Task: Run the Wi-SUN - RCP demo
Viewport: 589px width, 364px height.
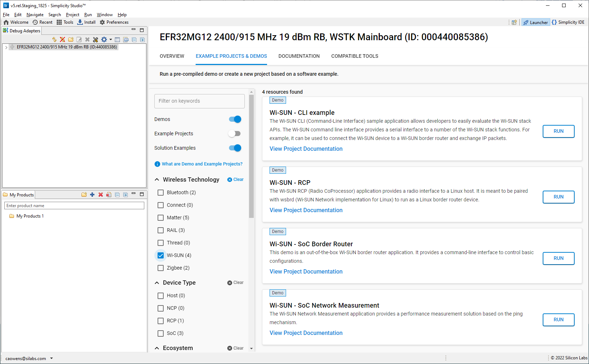Action: 558,197
